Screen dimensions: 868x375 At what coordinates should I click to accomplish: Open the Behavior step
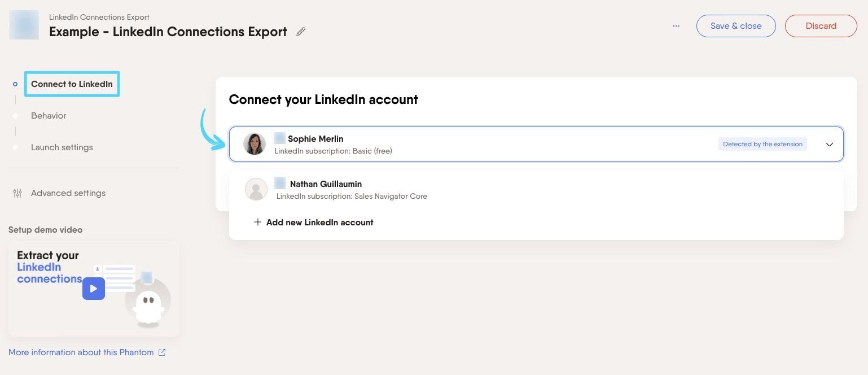pos(49,116)
